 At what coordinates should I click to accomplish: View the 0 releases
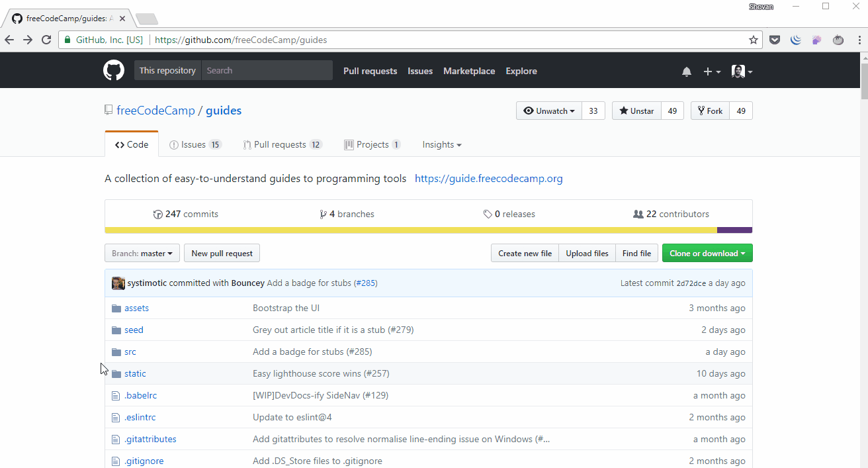[509, 214]
